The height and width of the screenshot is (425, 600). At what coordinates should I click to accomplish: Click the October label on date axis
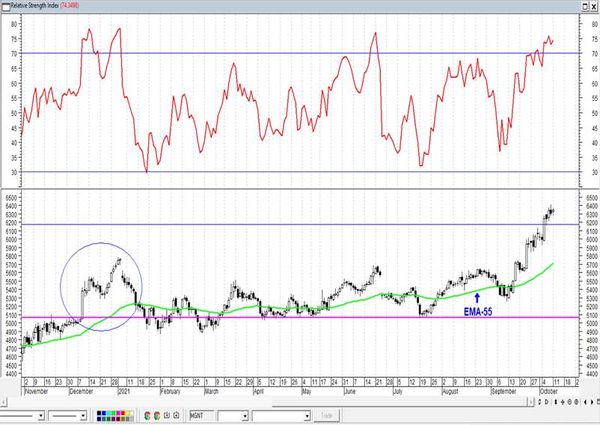548,391
